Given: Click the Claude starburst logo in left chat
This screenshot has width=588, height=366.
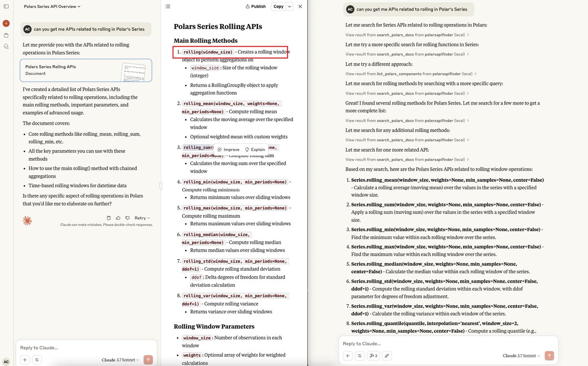Looking at the screenshot, I should pos(27,221).
